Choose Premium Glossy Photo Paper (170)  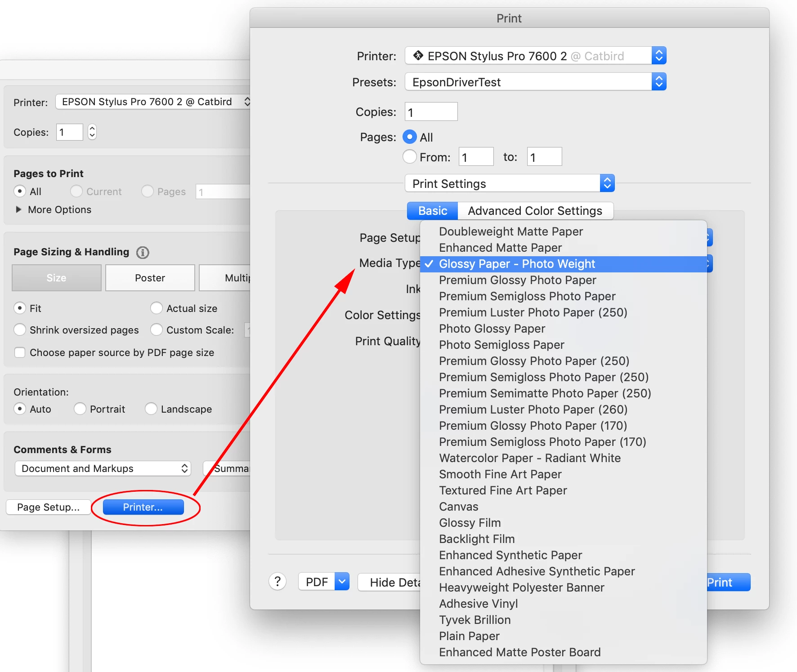[x=563, y=426]
